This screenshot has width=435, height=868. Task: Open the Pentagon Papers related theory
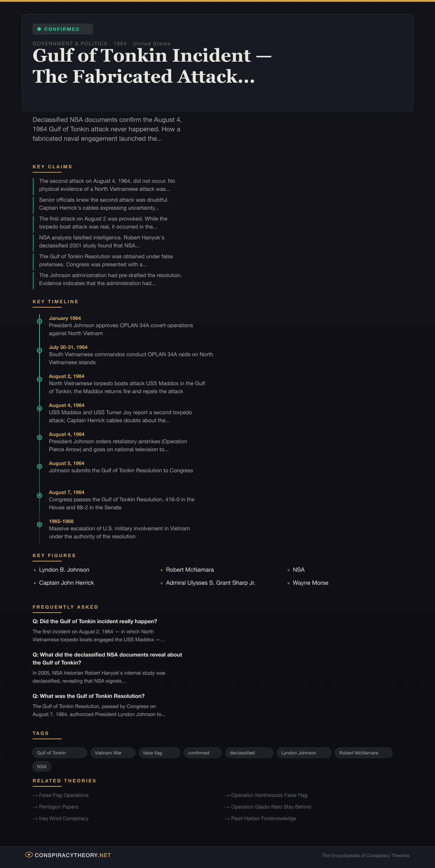59,807
